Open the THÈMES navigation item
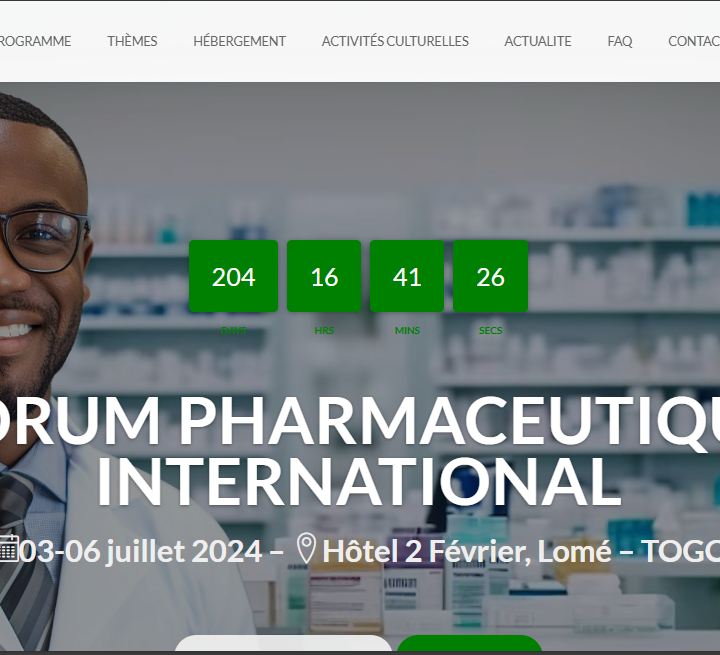The image size is (720, 655). click(x=132, y=41)
